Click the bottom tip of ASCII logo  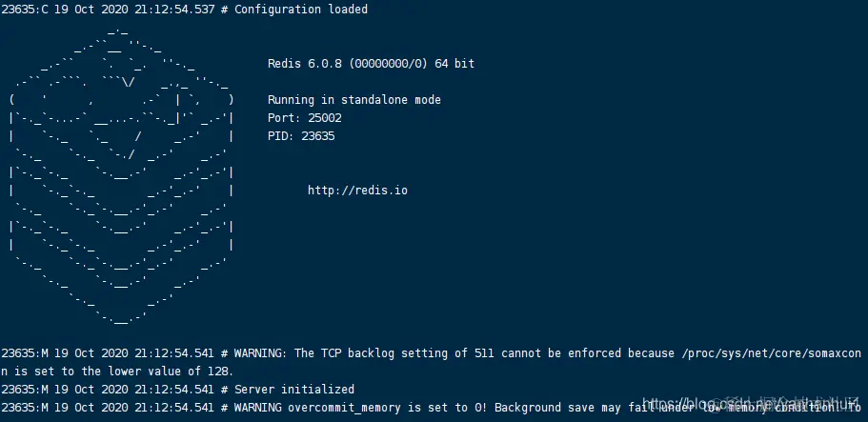[121, 318]
